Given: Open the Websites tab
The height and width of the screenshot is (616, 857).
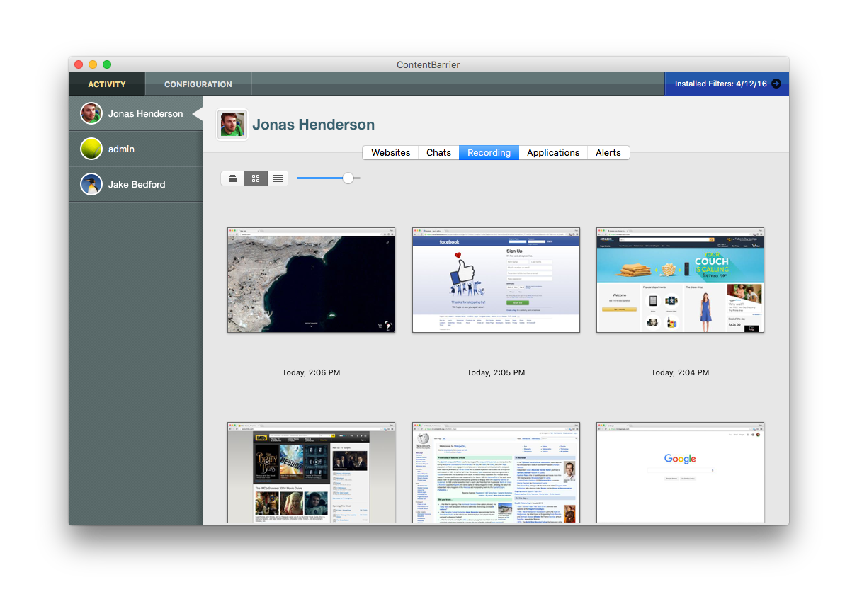Looking at the screenshot, I should pyautogui.click(x=390, y=152).
